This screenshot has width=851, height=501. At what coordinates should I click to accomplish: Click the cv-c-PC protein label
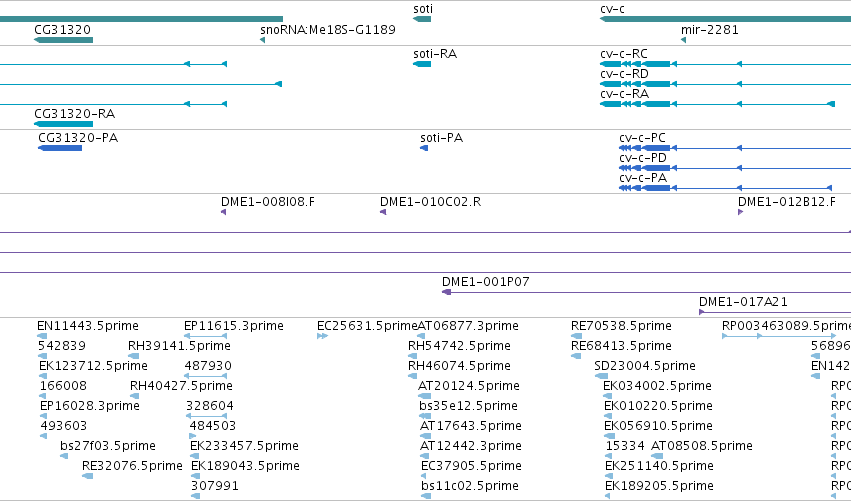click(x=643, y=138)
